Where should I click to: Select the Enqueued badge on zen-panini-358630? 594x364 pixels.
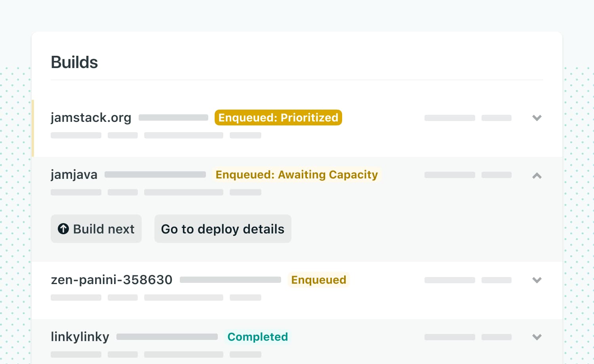click(318, 280)
